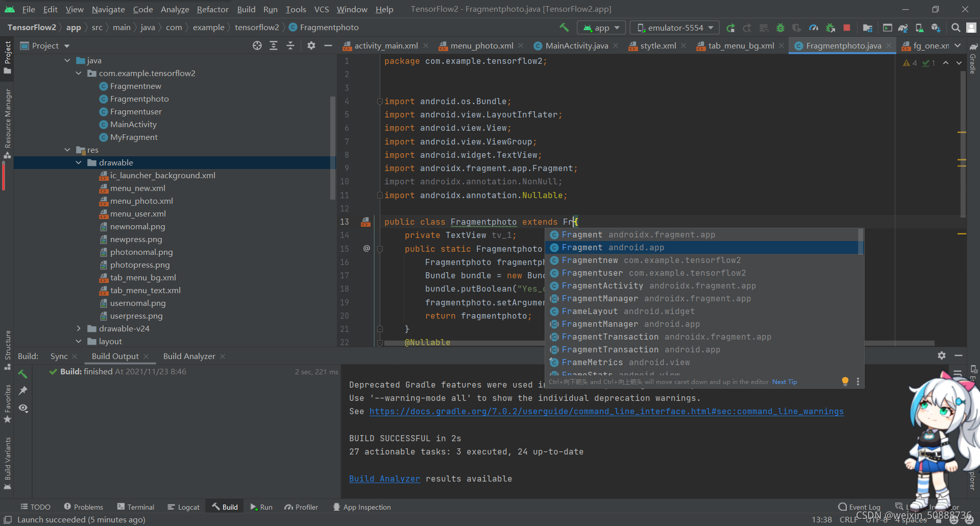The image size is (980, 526).
Task: Click the Gradle elephant icon on right sidebar
Action: click(x=973, y=46)
